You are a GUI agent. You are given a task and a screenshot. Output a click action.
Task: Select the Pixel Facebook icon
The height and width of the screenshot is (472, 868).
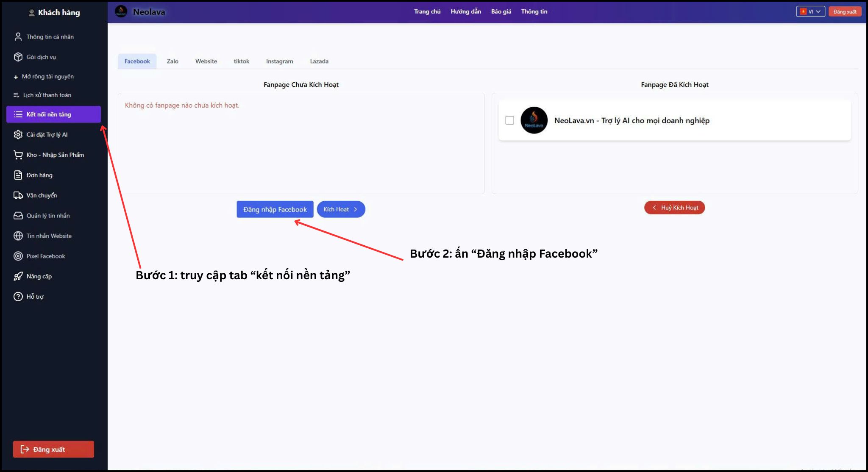(x=18, y=256)
